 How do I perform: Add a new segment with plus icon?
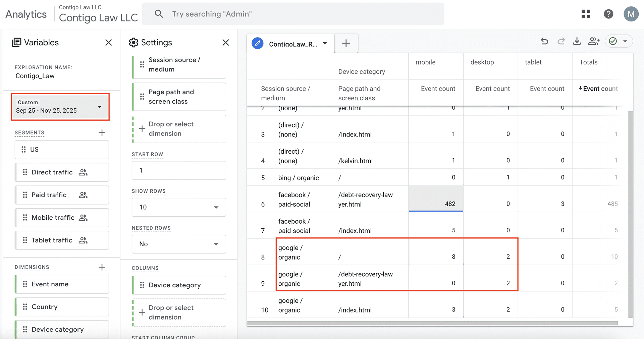102,133
